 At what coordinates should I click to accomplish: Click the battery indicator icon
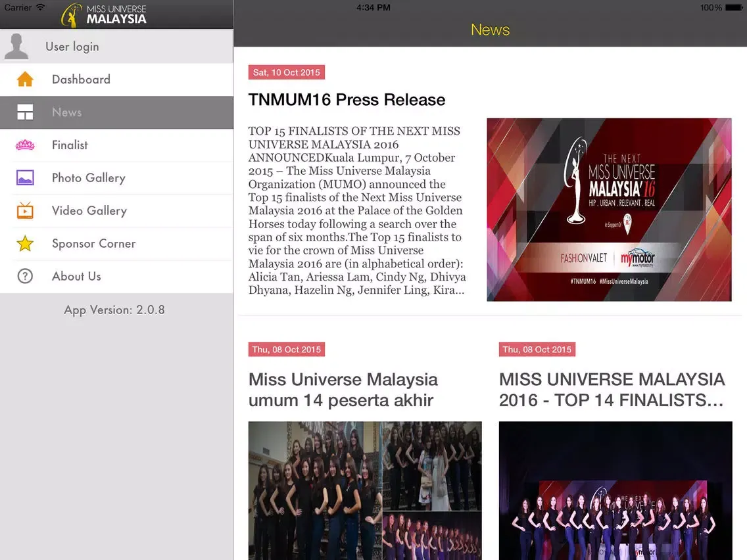734,8
